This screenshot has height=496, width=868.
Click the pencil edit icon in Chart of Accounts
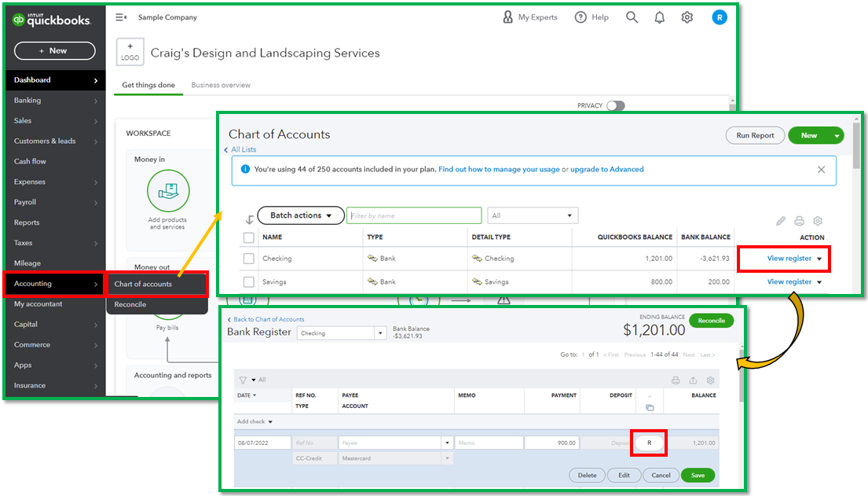click(781, 221)
